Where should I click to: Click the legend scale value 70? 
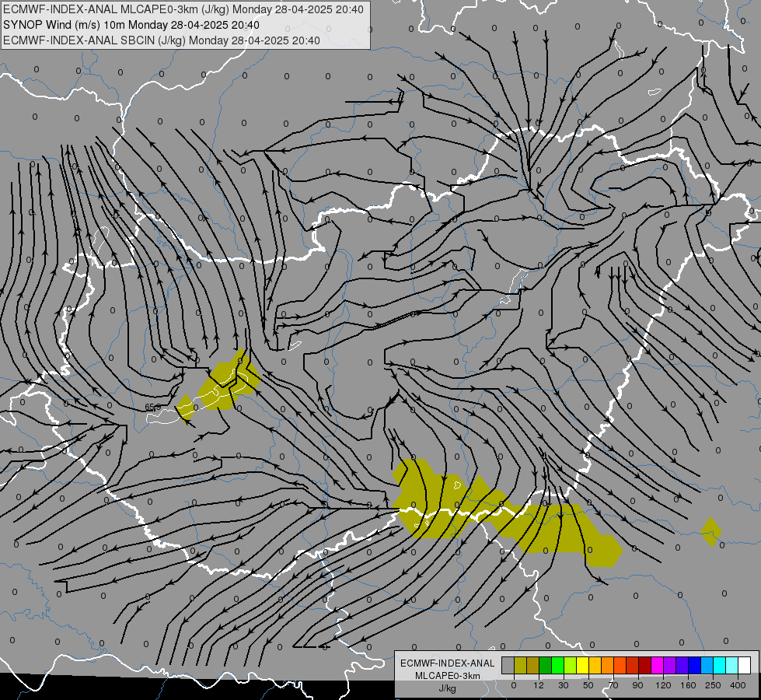613,685
